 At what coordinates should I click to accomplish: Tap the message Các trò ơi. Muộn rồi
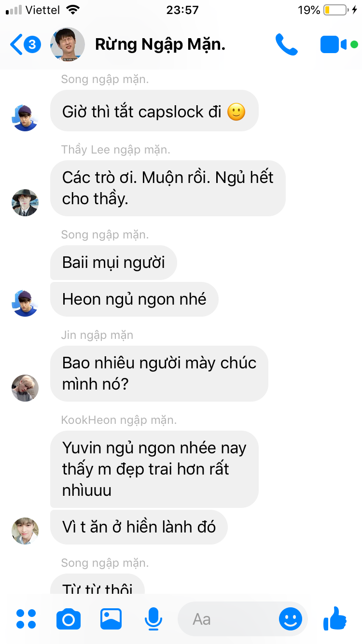167,188
